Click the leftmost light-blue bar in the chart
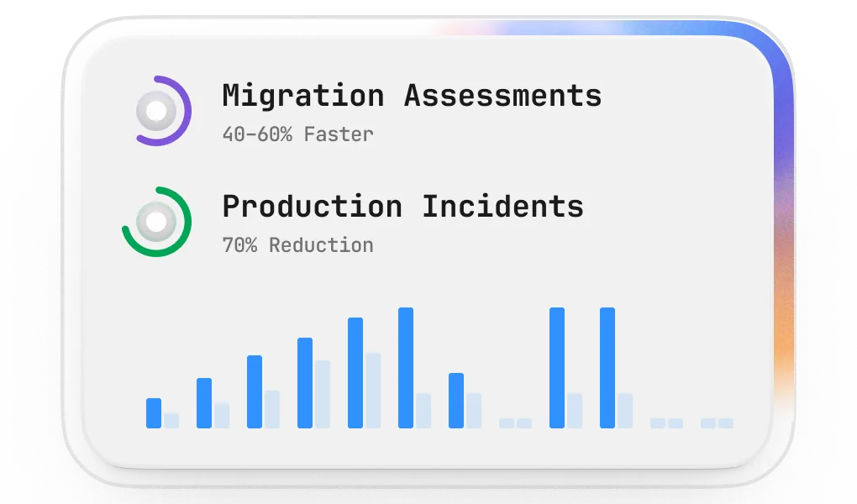 click(x=171, y=421)
